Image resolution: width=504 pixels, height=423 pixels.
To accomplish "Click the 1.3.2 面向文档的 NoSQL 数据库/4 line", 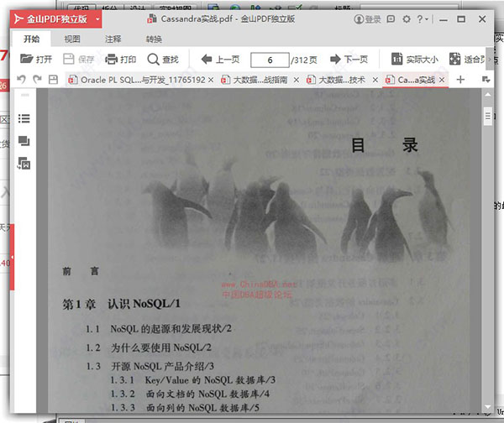I will 190,394.
